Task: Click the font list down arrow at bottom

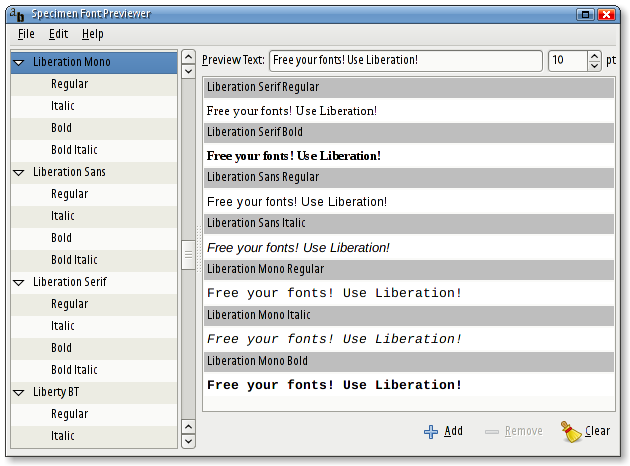Action: pyautogui.click(x=188, y=441)
